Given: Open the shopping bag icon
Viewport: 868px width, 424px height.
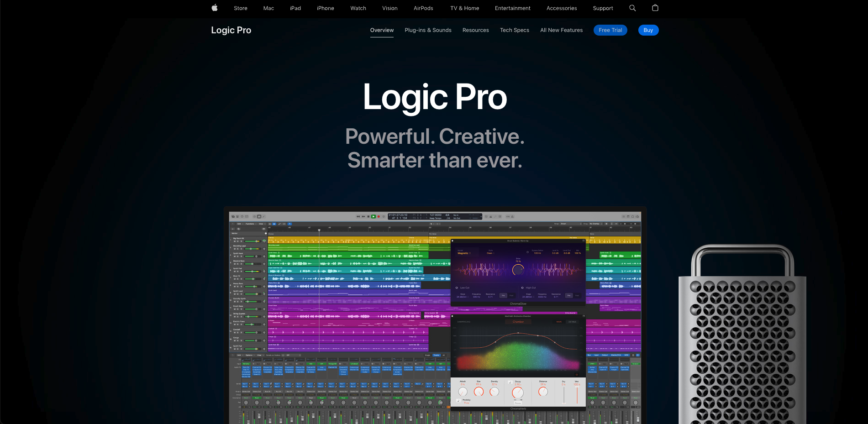Looking at the screenshot, I should tap(655, 8).
